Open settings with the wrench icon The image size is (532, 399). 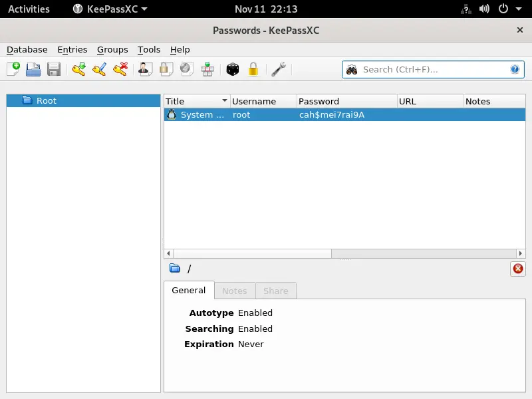pos(279,69)
